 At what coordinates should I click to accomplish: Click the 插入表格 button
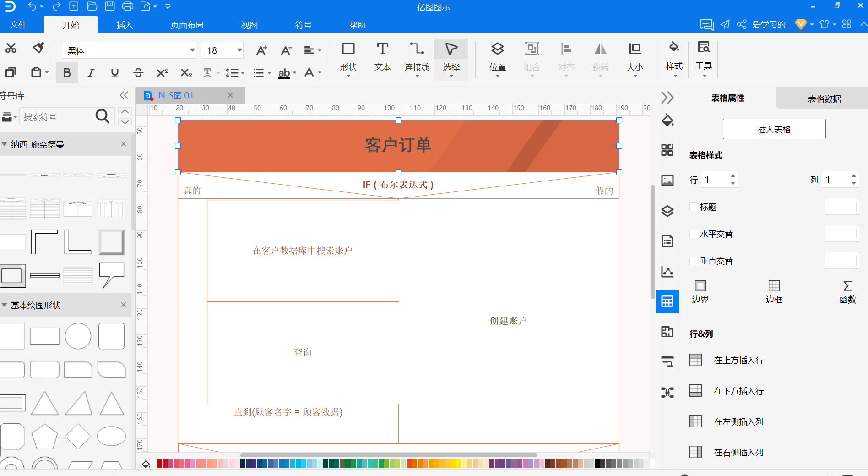[774, 129]
